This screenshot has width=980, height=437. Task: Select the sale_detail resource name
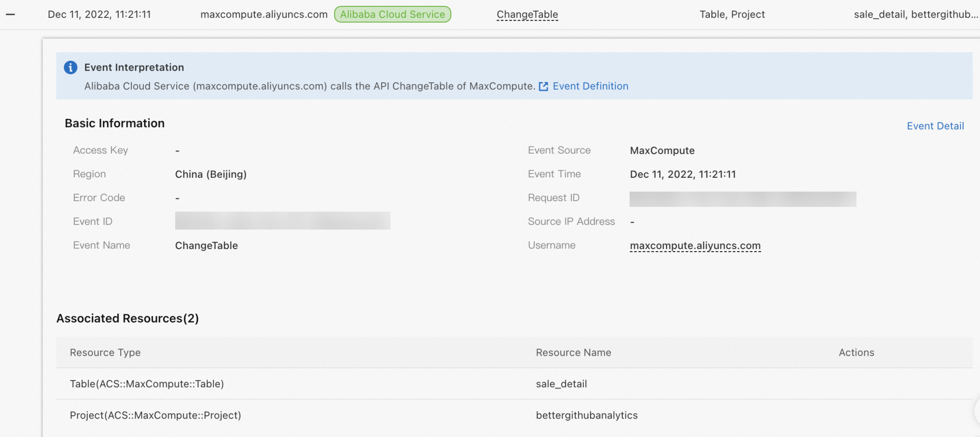point(562,384)
